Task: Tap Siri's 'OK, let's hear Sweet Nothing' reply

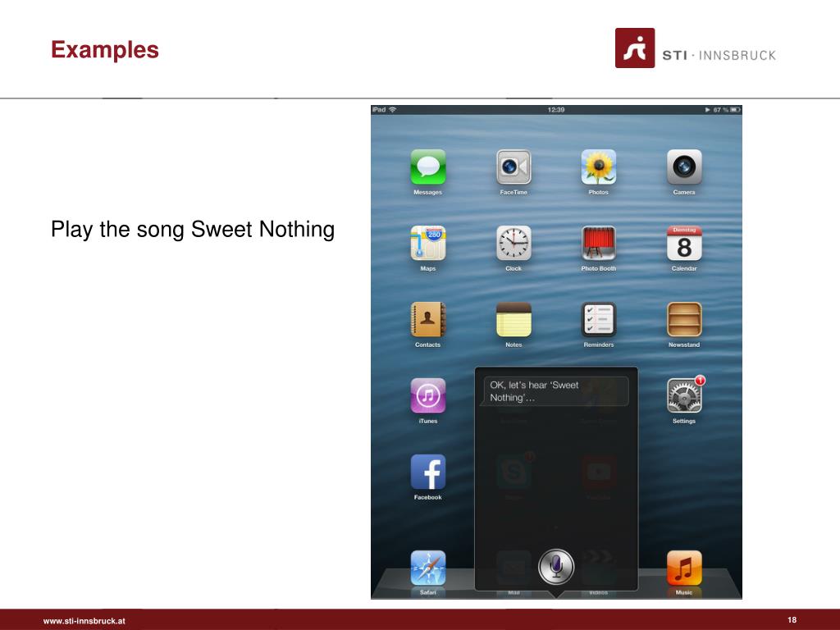Action: [555, 391]
